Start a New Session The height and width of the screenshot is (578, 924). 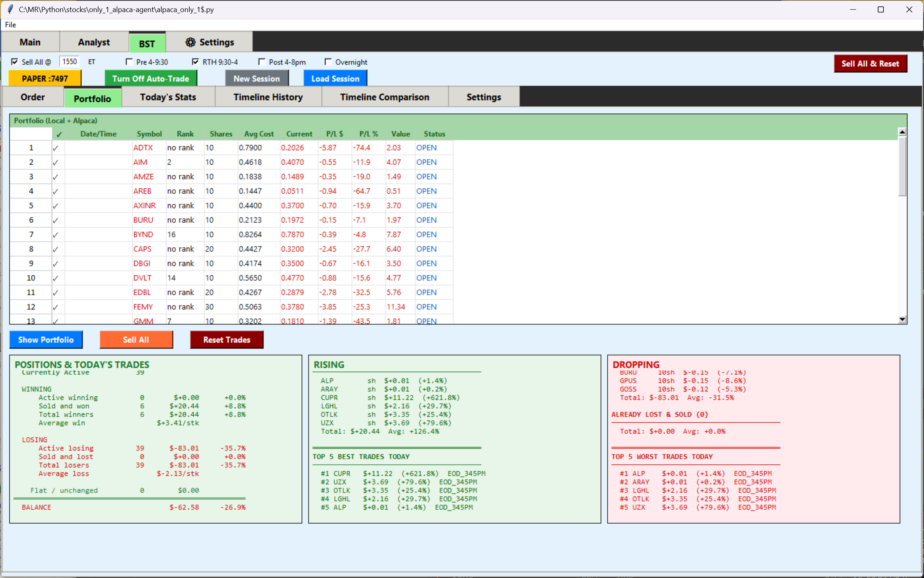(257, 79)
